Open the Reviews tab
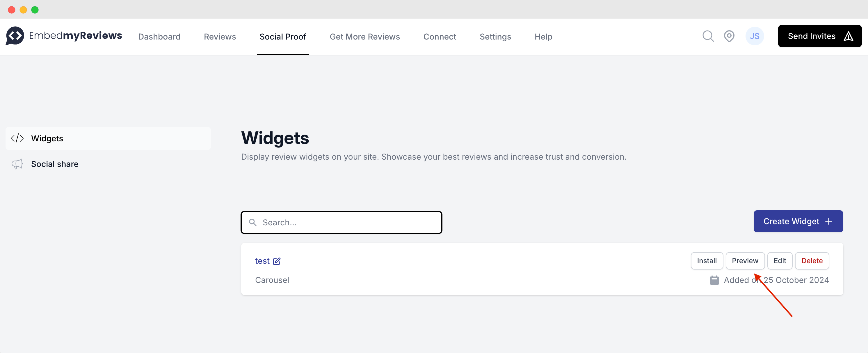This screenshot has height=353, width=868. pos(220,36)
